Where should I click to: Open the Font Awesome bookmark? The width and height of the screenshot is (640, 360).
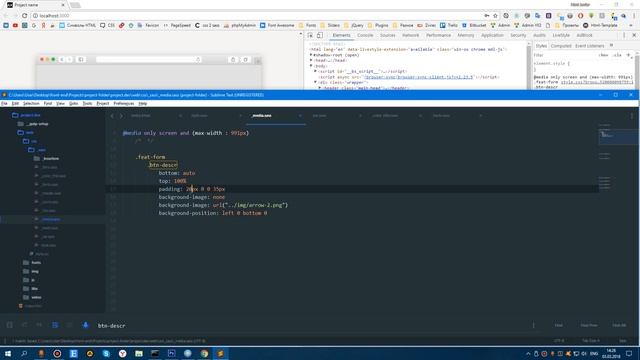point(277,25)
